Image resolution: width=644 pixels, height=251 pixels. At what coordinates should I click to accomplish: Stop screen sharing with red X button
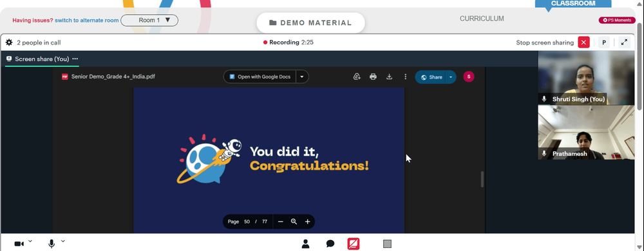(583, 42)
